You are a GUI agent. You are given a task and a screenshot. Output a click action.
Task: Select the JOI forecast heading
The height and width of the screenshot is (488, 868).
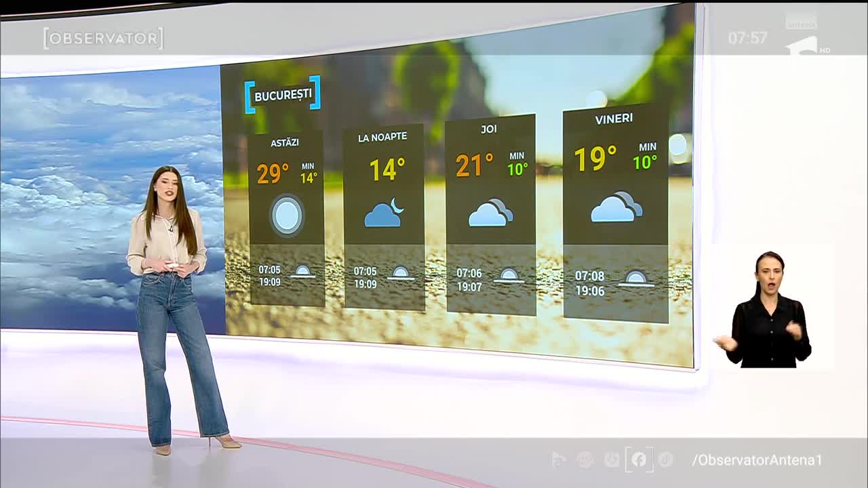489,129
